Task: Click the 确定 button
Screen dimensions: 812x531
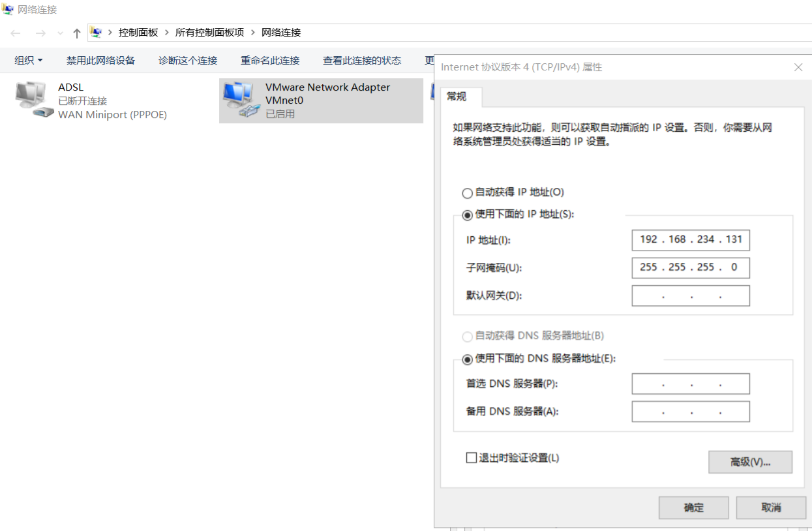Action: (693, 508)
